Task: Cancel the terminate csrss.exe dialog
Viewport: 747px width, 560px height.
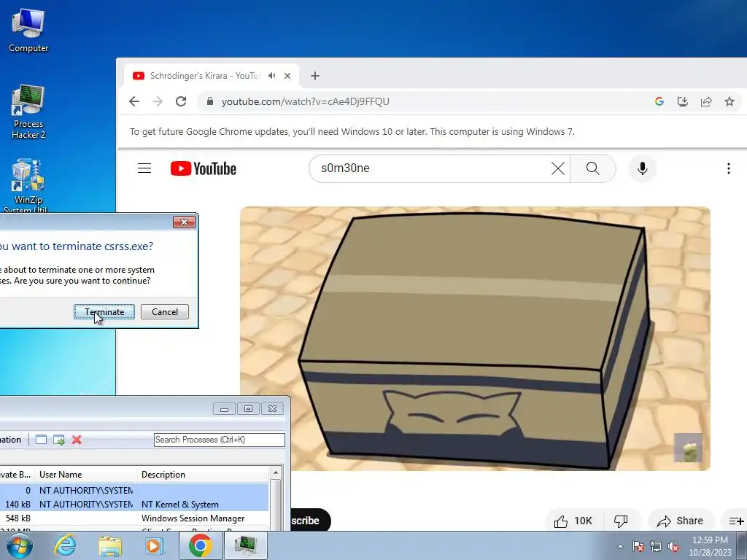Action: (165, 312)
